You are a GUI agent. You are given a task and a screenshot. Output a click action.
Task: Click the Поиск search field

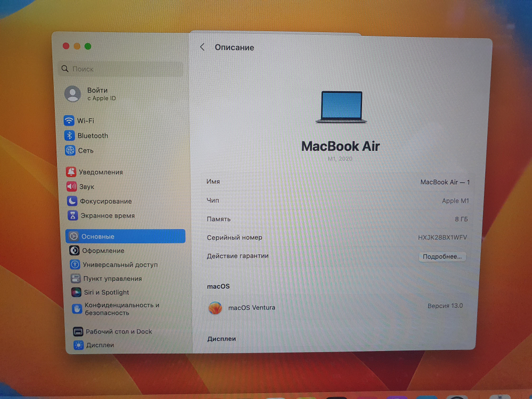tap(120, 69)
